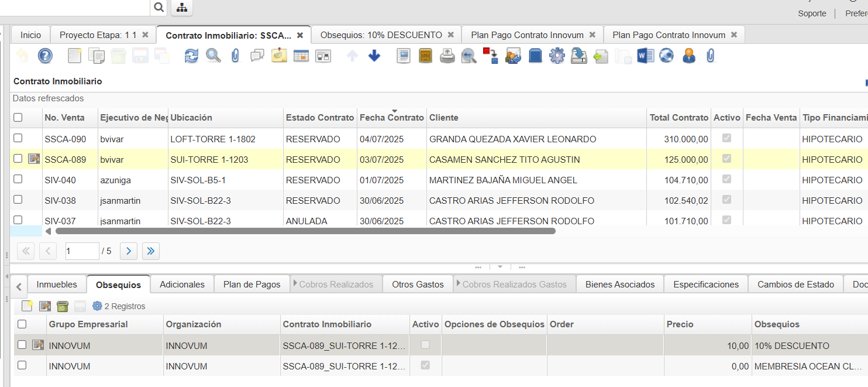Switch to the Plan de Pagos tab

point(252,285)
